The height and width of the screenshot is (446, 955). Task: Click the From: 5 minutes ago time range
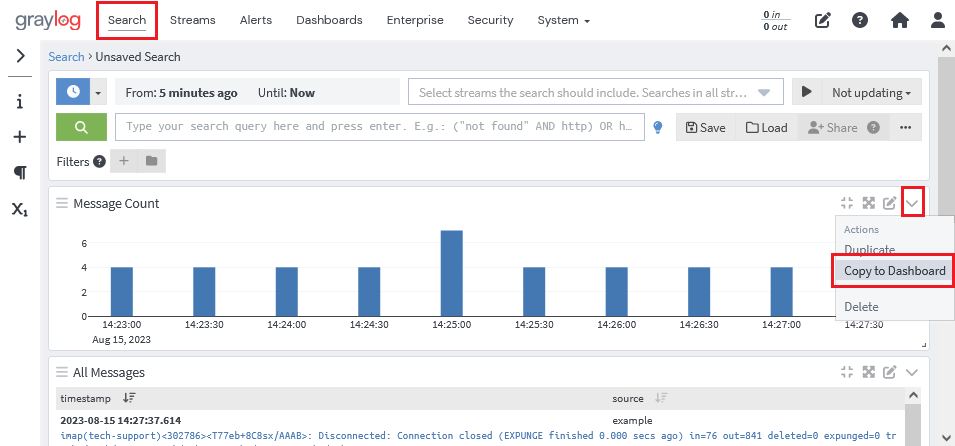pyautogui.click(x=181, y=93)
